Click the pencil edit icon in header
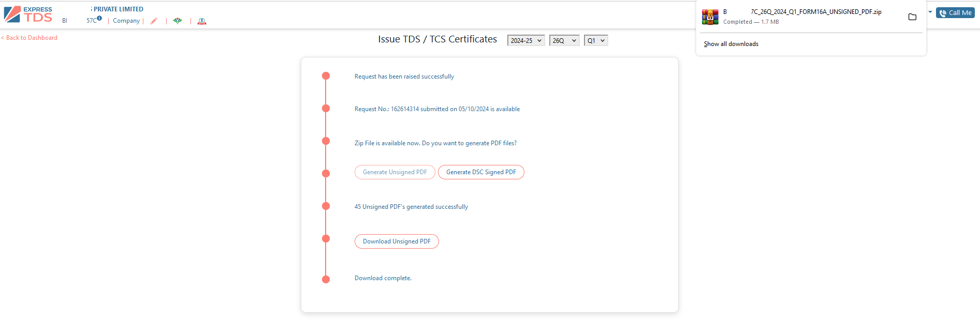 click(x=154, y=21)
